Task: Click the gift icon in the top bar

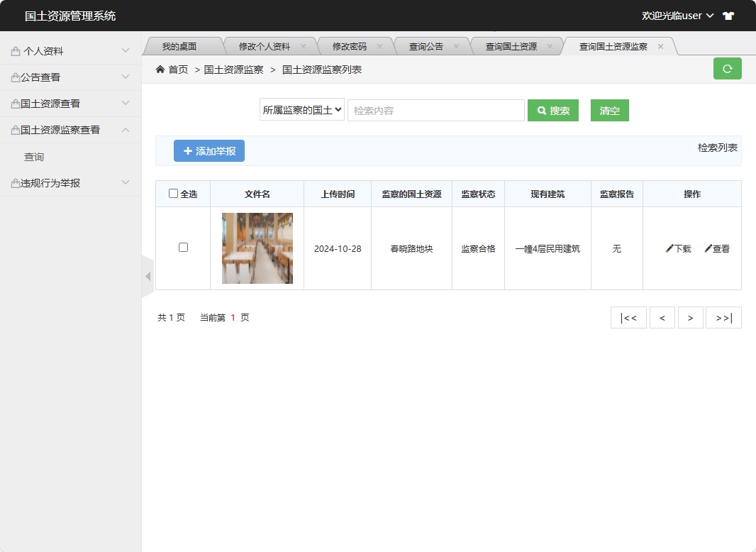Action: (x=728, y=15)
